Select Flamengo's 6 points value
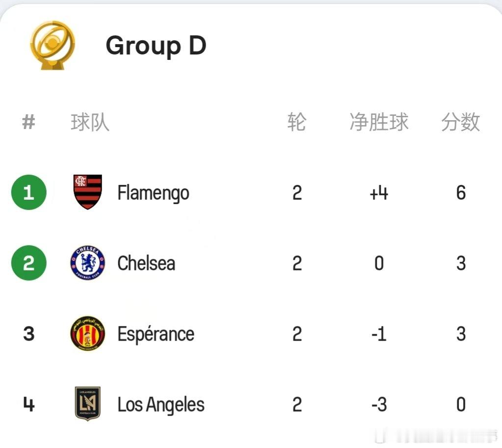The height and width of the screenshot is (448, 502). [461, 192]
